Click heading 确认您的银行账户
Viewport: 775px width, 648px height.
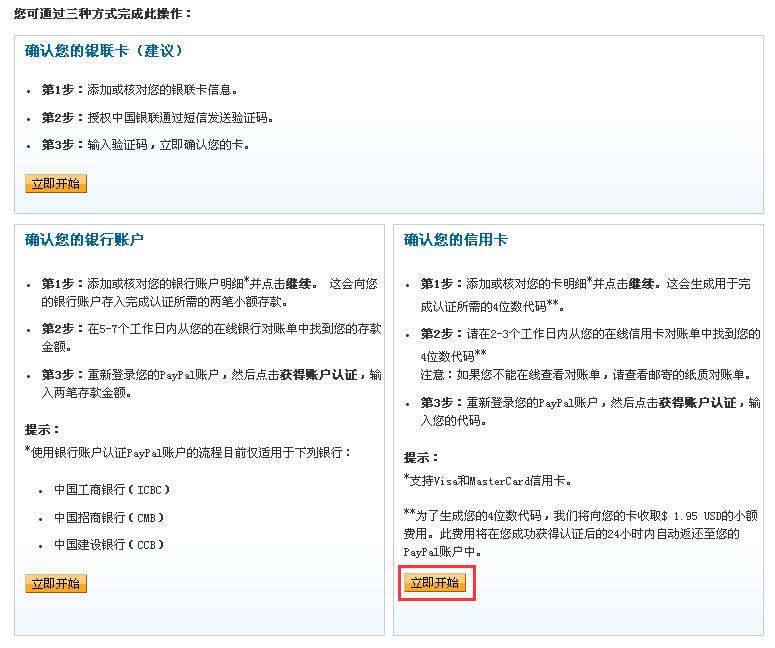tap(84, 240)
